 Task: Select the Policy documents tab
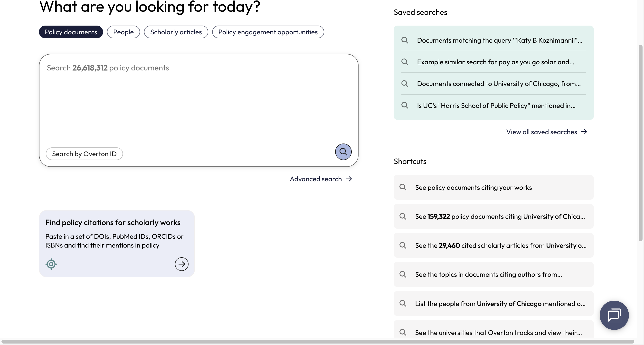pos(71,32)
